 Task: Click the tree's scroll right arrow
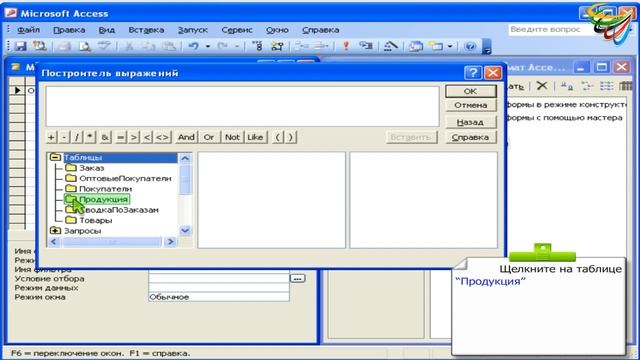pyautogui.click(x=171, y=242)
